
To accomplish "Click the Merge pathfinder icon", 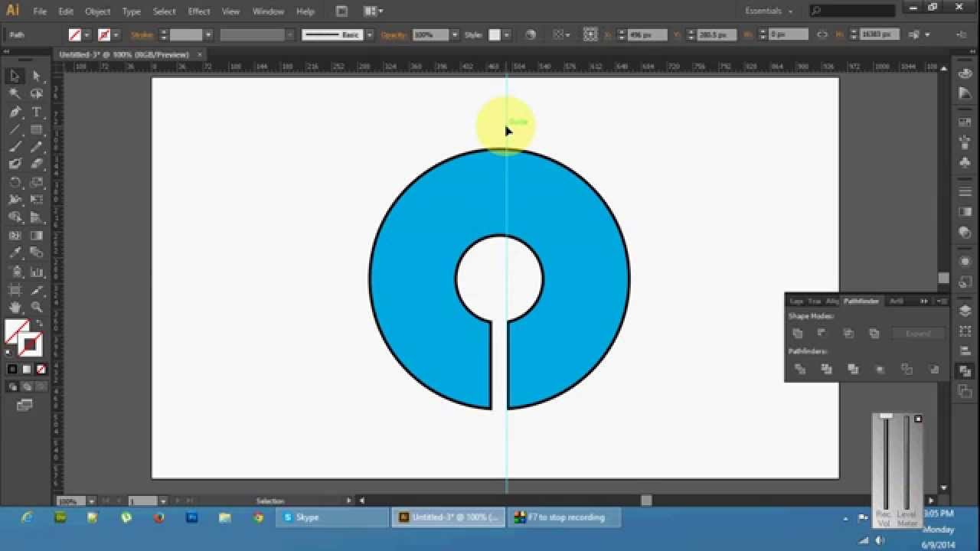I will point(853,369).
